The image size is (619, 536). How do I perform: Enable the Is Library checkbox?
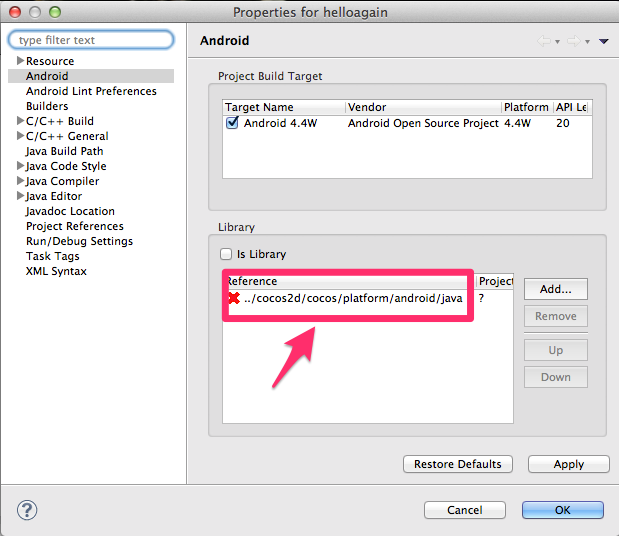coord(226,254)
